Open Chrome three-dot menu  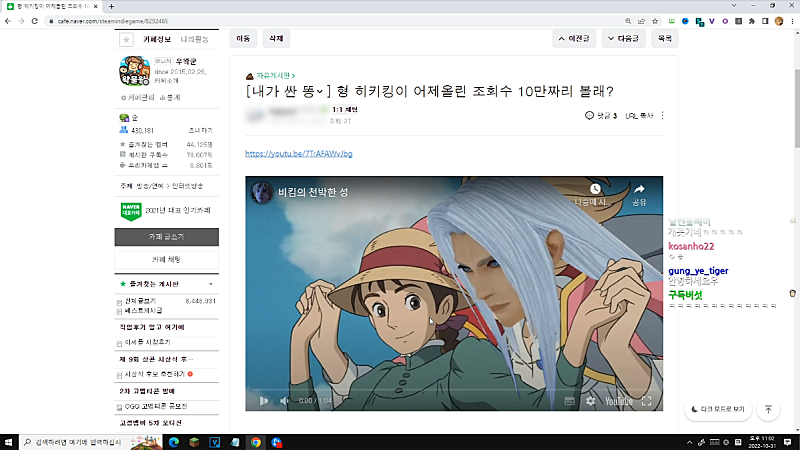[792, 21]
